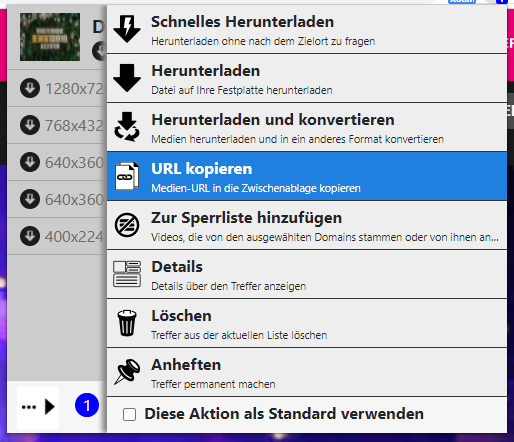The image size is (514, 442).
Task: Expand the action menu with the play arrow
Action: click(x=50, y=407)
